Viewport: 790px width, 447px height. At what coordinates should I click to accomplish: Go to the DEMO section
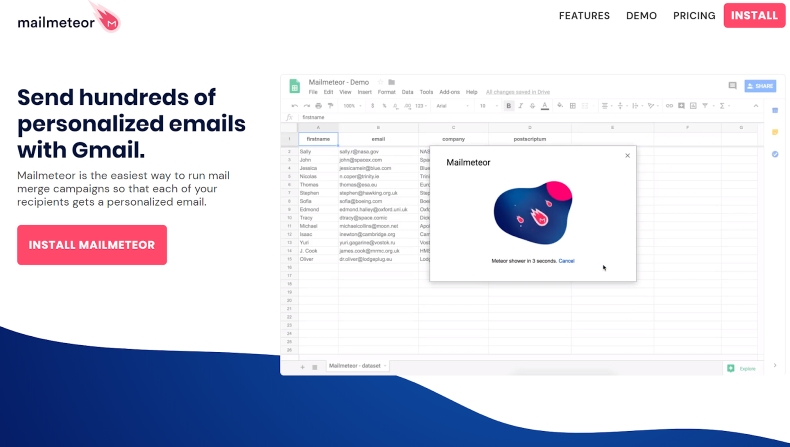pos(641,16)
